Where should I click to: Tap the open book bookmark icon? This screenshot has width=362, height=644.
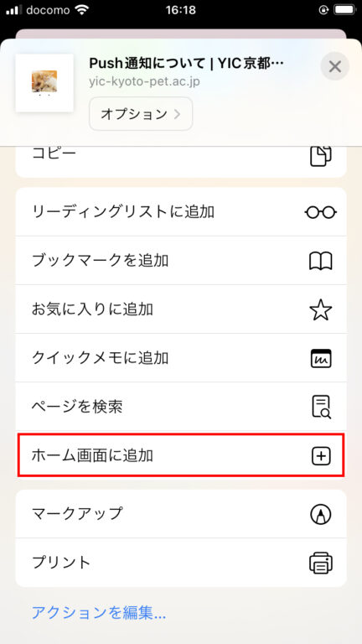tap(321, 261)
